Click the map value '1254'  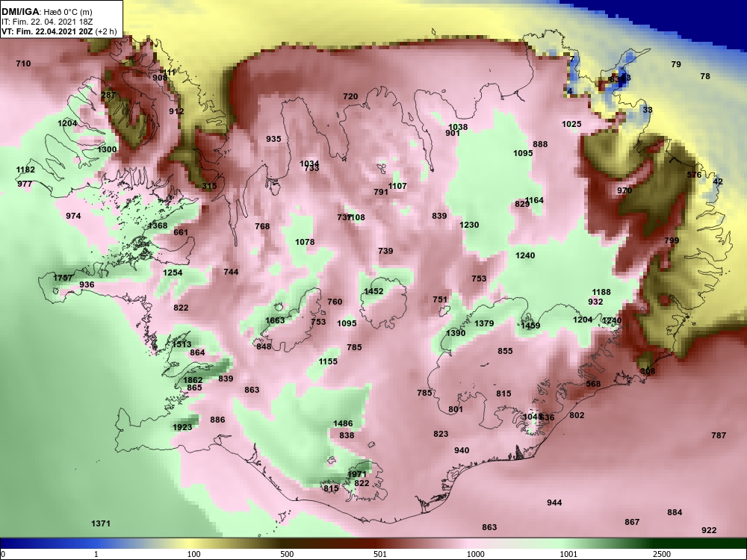(x=173, y=273)
